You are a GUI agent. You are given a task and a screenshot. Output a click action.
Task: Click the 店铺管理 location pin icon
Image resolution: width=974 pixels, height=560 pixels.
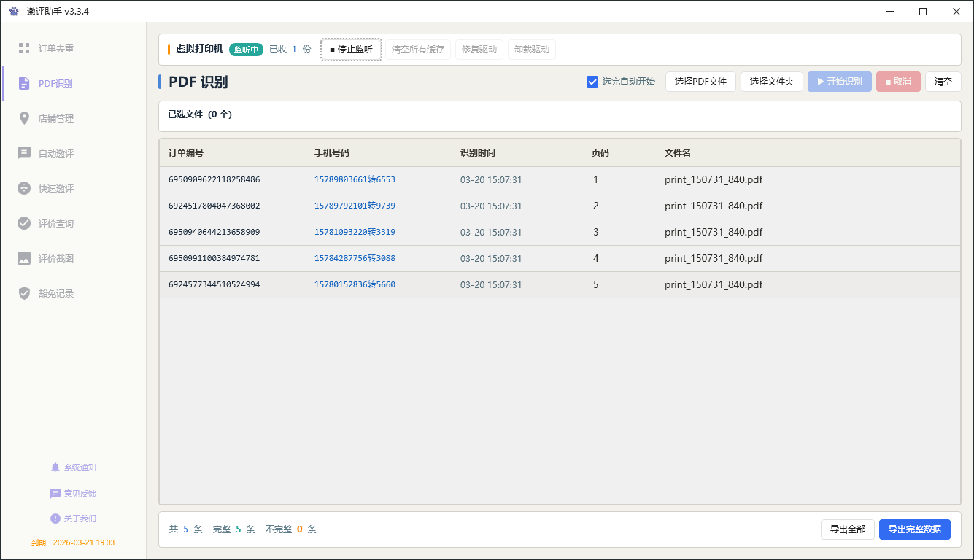[x=24, y=118]
